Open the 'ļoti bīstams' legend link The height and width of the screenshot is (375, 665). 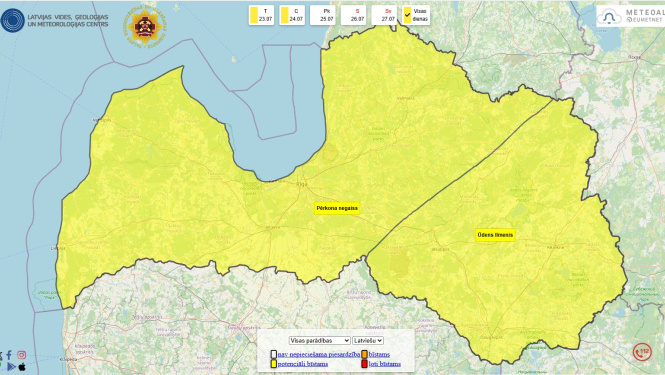click(x=384, y=364)
